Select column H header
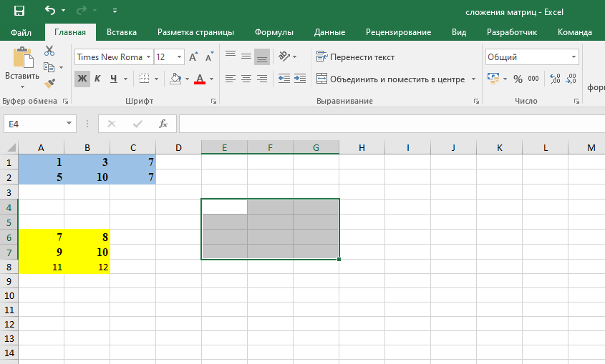The image size is (605, 364). point(362,147)
